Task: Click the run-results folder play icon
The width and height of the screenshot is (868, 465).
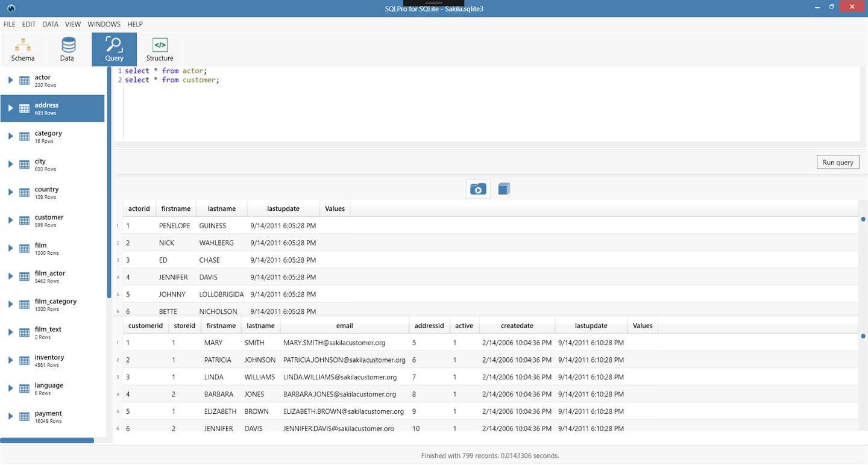Action: coord(478,189)
